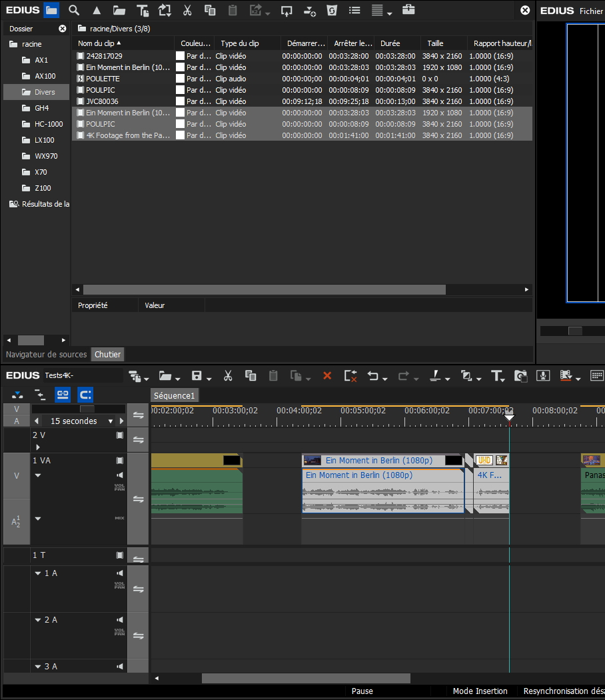605x700 pixels.
Task: Click the color swatch for clip 242817029
Action: (180, 57)
